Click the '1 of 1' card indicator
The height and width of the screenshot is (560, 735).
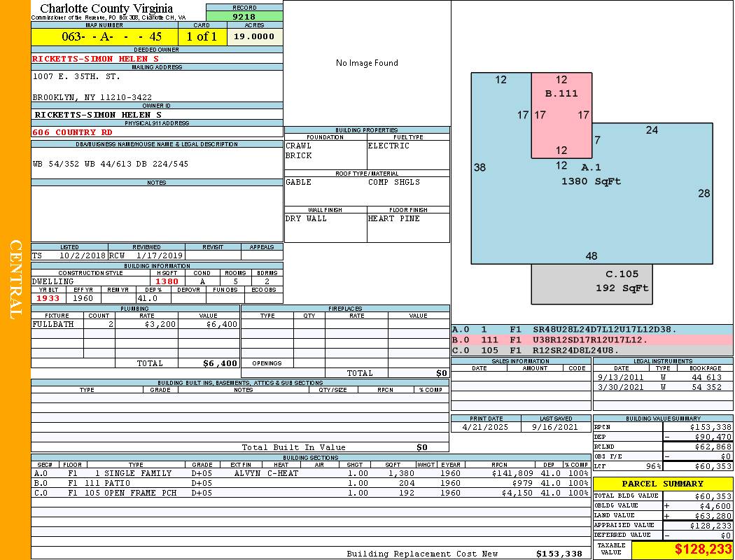coord(202,36)
